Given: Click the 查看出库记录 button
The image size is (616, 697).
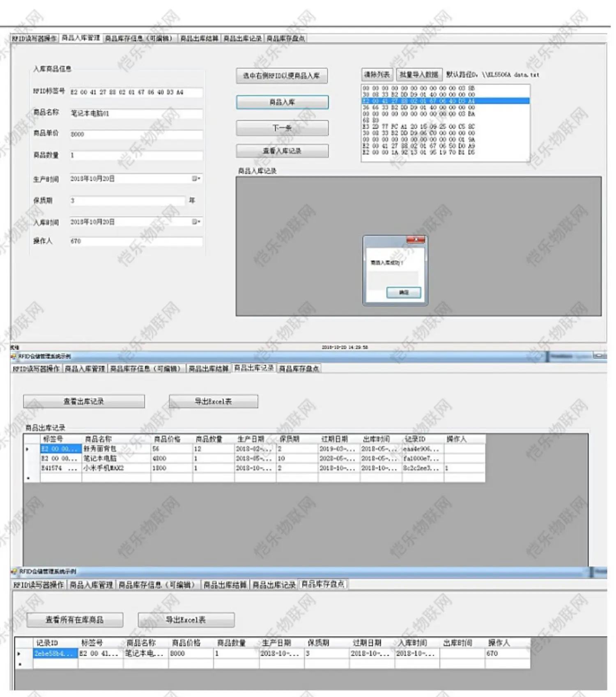Looking at the screenshot, I should click(x=84, y=401).
